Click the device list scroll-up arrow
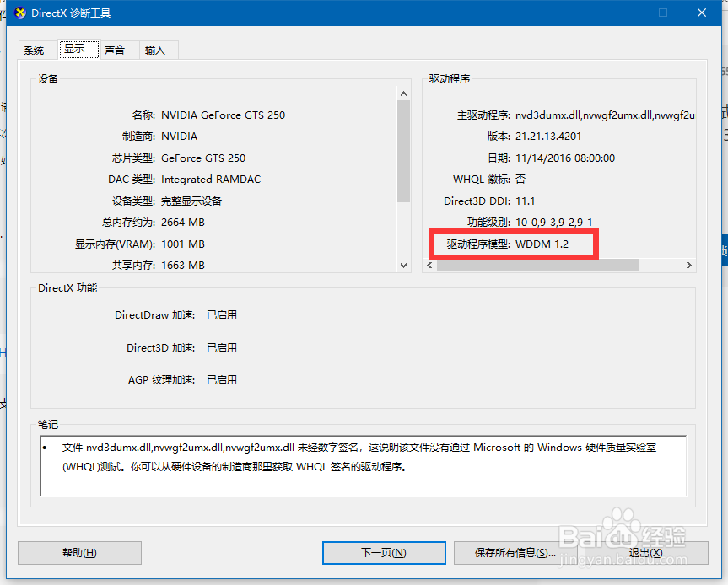The image size is (728, 585). coord(403,94)
